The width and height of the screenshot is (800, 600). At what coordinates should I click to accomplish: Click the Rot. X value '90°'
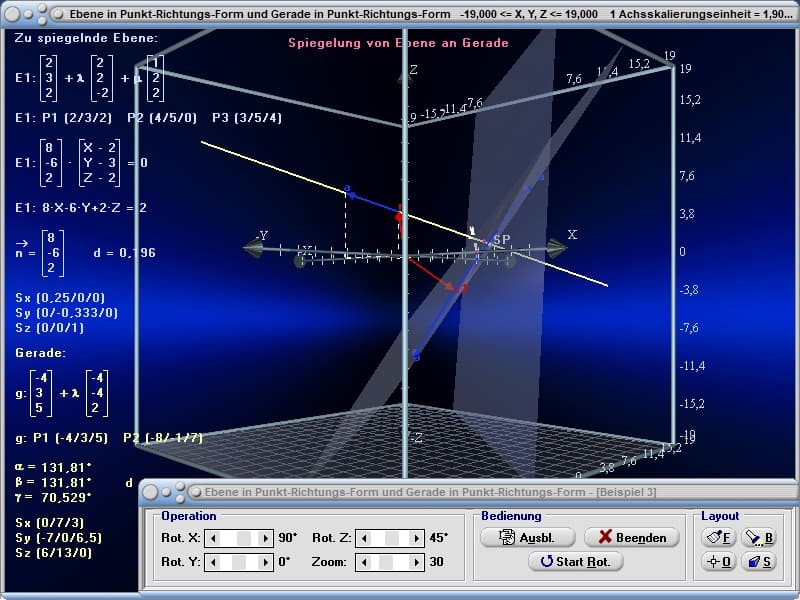(x=287, y=538)
